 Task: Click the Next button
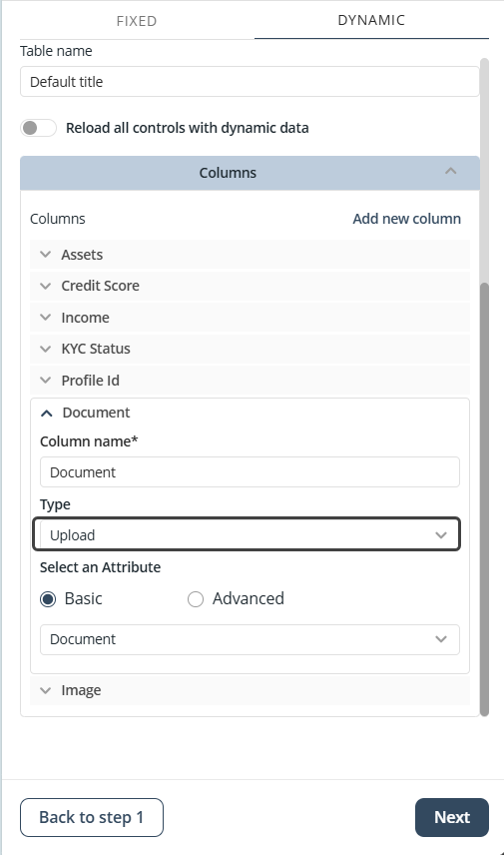(452, 817)
